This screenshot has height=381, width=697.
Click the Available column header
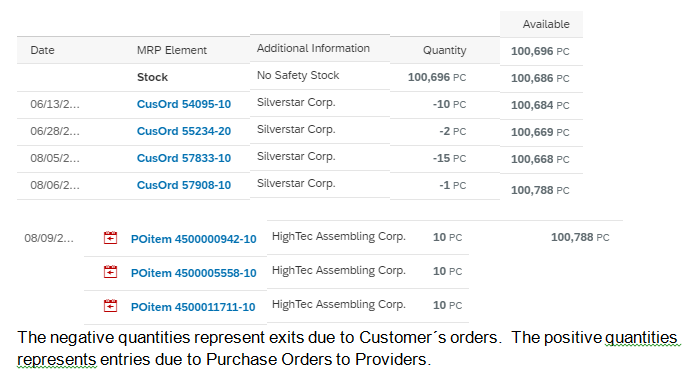(546, 24)
